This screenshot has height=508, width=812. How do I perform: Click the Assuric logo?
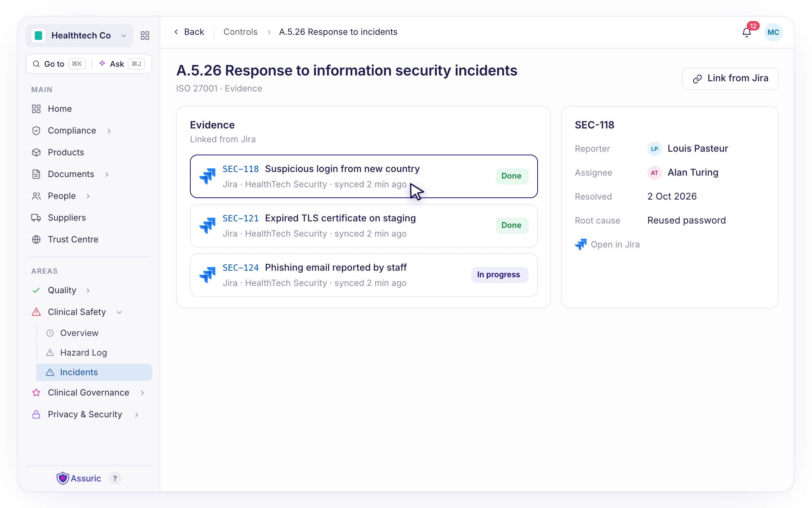pyautogui.click(x=79, y=478)
